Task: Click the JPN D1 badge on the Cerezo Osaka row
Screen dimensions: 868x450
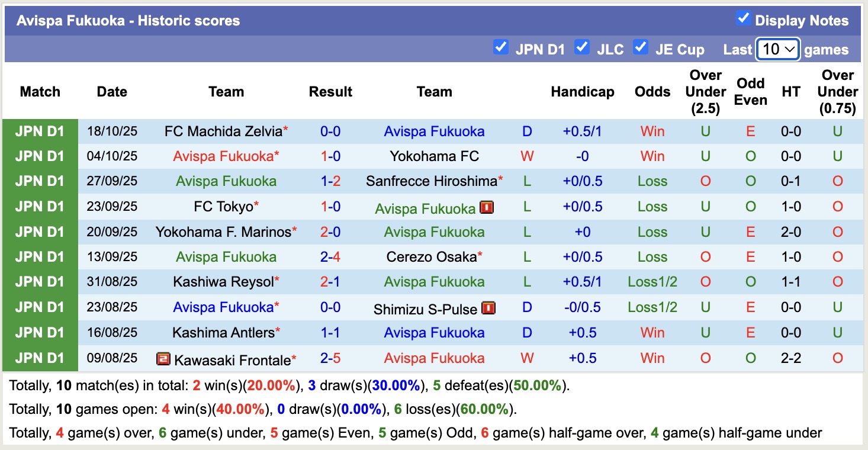Action: pos(38,256)
